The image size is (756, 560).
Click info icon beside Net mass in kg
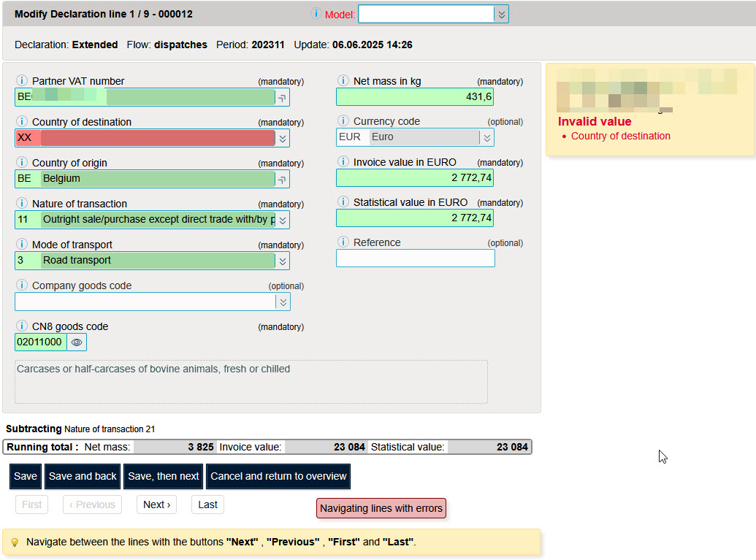coord(343,81)
